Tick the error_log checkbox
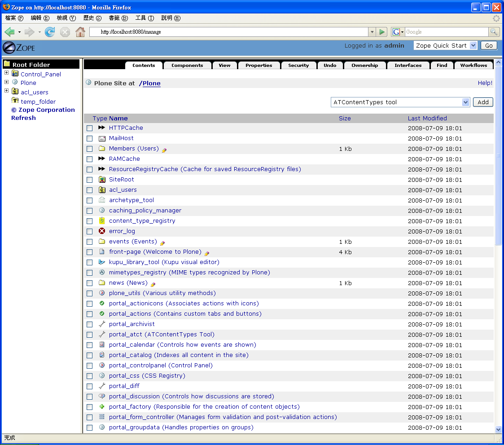The height and width of the screenshot is (445, 504). coord(90,232)
